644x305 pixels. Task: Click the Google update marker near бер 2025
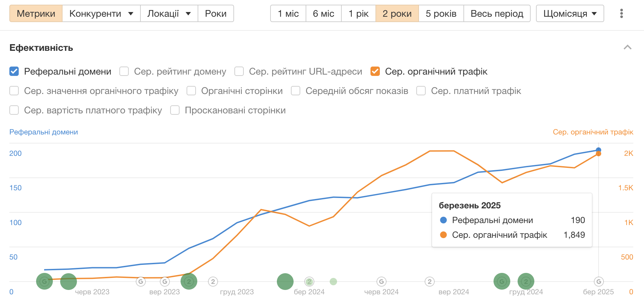[599, 282]
